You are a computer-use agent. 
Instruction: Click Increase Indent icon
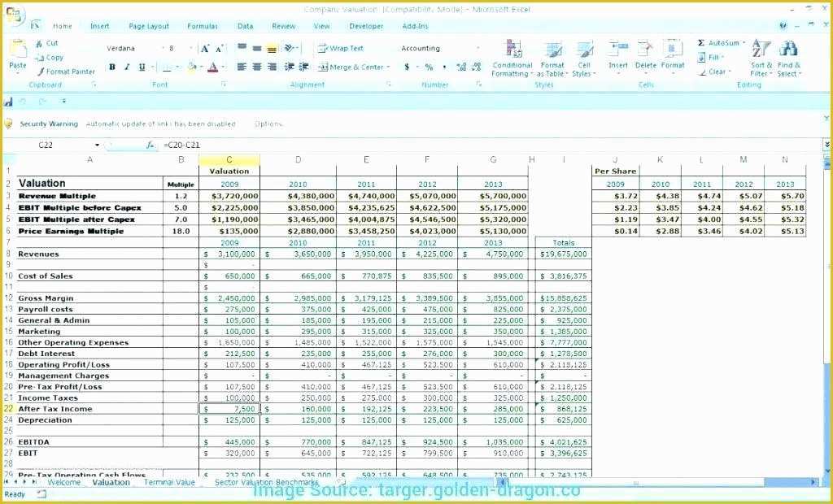[x=304, y=67]
